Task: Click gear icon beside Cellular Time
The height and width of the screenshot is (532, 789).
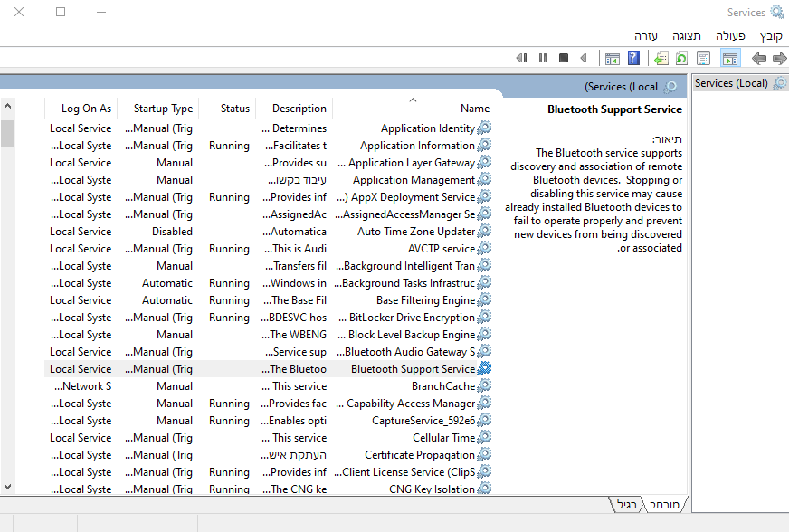Action: click(x=484, y=437)
